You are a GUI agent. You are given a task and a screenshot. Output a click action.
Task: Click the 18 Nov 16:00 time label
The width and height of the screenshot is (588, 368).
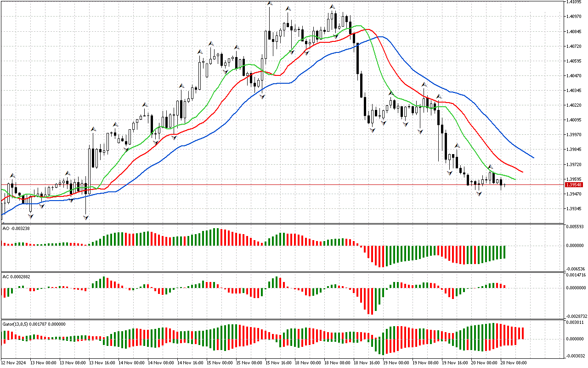coord(367,363)
